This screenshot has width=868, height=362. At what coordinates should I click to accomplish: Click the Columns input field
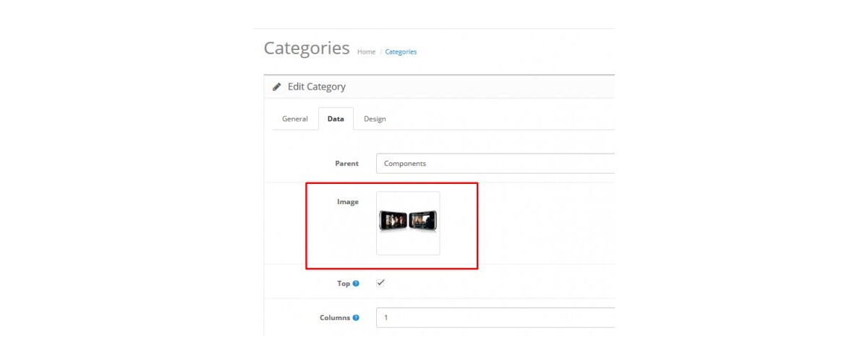(x=495, y=318)
